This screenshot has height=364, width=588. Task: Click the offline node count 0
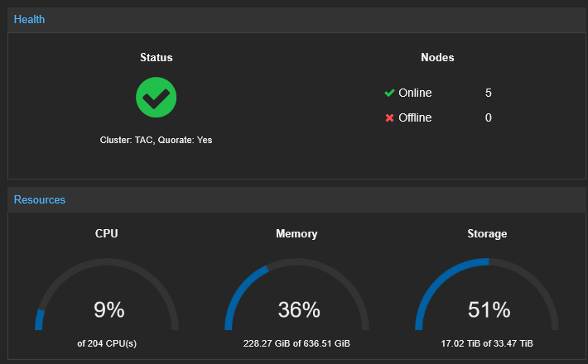coord(489,118)
